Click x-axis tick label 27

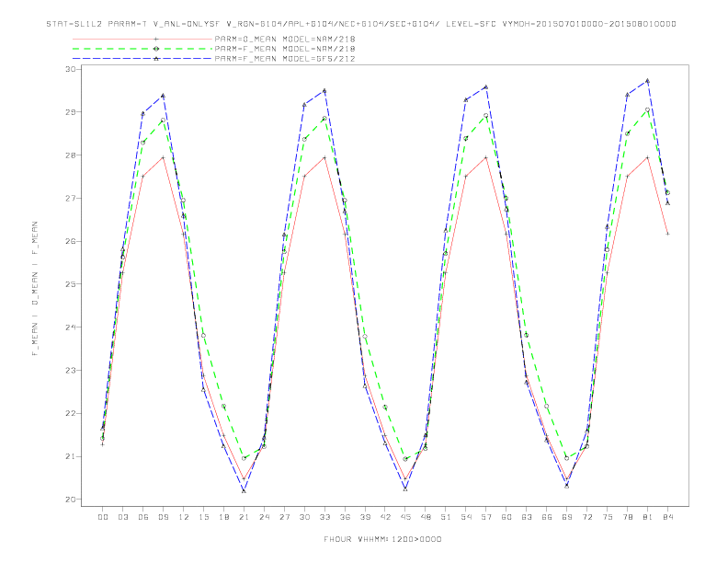coord(284,517)
